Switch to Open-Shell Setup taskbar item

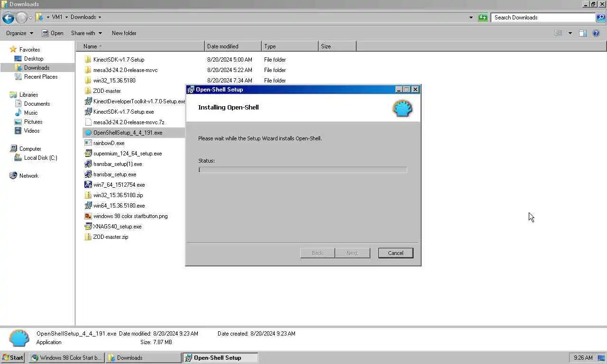coord(220,358)
